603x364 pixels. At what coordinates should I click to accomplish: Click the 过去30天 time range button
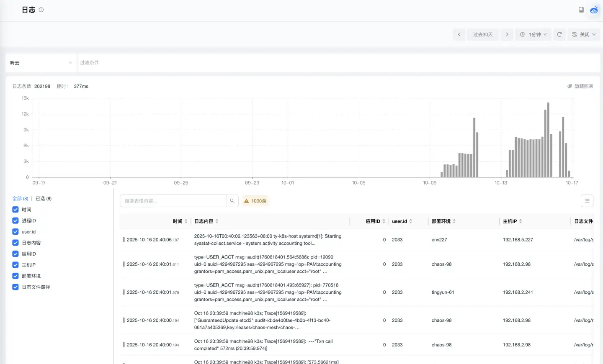click(x=483, y=34)
